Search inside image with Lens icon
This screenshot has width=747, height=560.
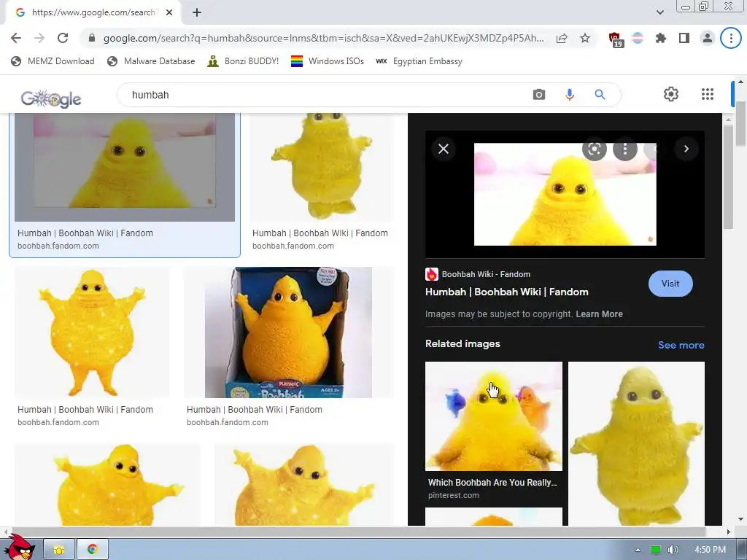[x=594, y=149]
